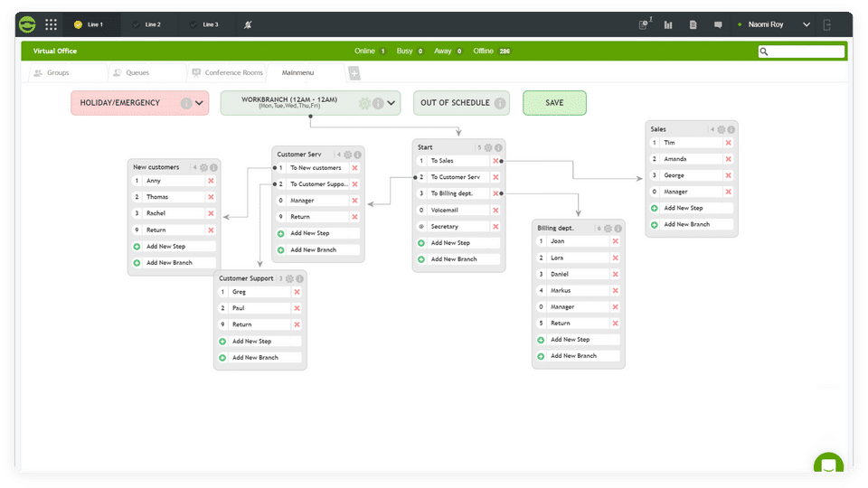Delete Greg from Customer Support

pyautogui.click(x=297, y=292)
